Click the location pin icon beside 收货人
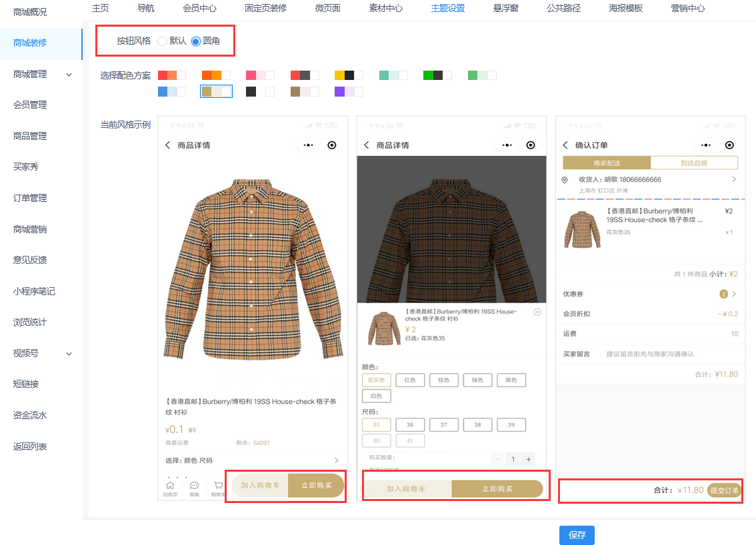The width and height of the screenshot is (756, 545). coord(565,180)
